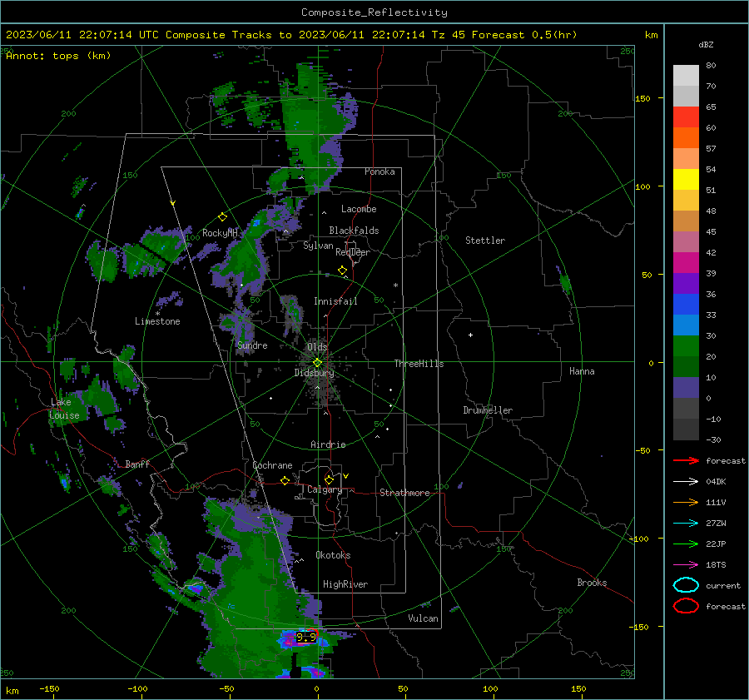Click the Calgary city label
The width and height of the screenshot is (749, 700).
tap(325, 489)
